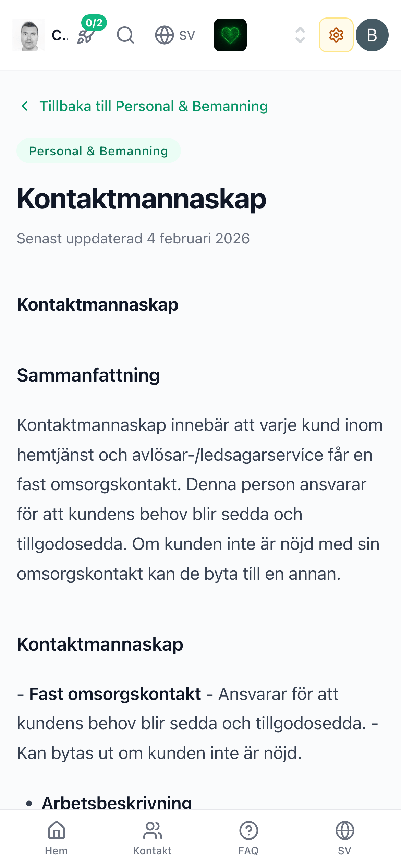
Task: Click the profile photo thumbnail top left
Action: pos(29,35)
